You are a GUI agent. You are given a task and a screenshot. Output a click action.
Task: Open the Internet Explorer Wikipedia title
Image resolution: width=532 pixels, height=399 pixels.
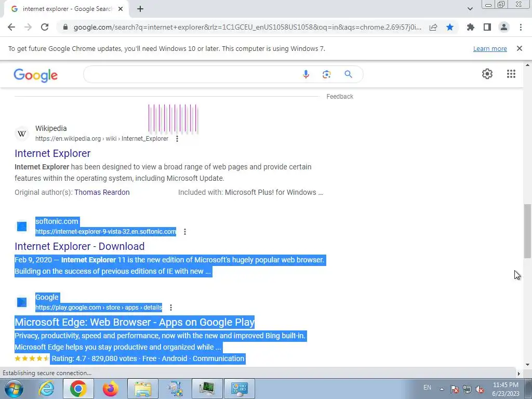tap(52, 153)
